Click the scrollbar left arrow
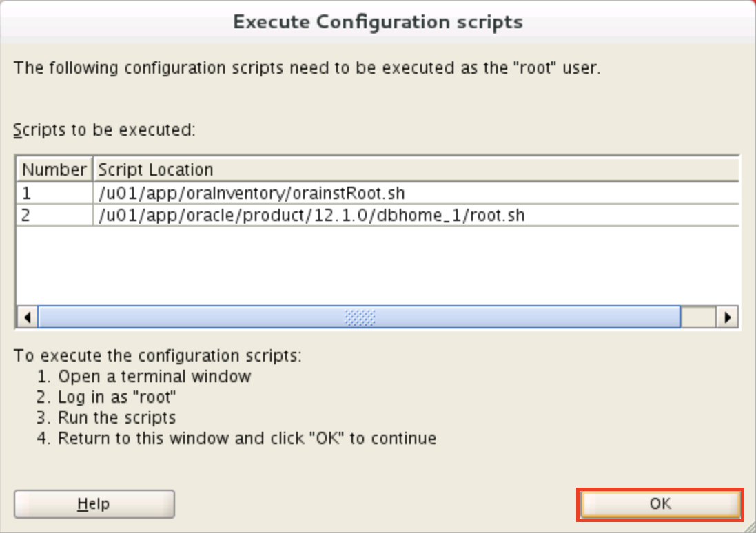Viewport: 756px width, 533px height. point(27,317)
